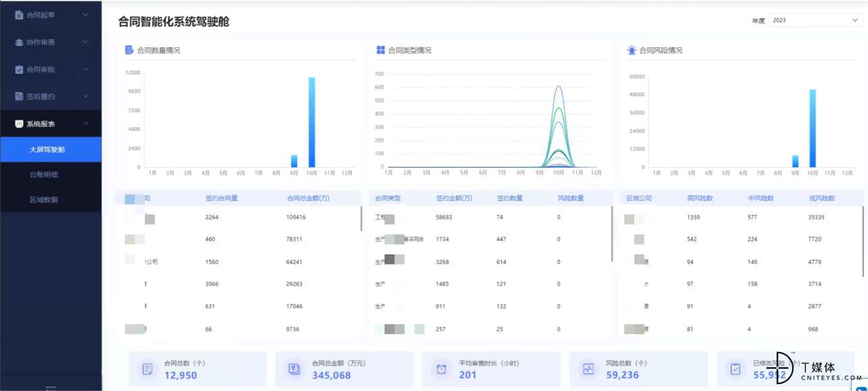Click the 合同起草 document icon in sidebar
868x391 pixels.
tap(19, 15)
